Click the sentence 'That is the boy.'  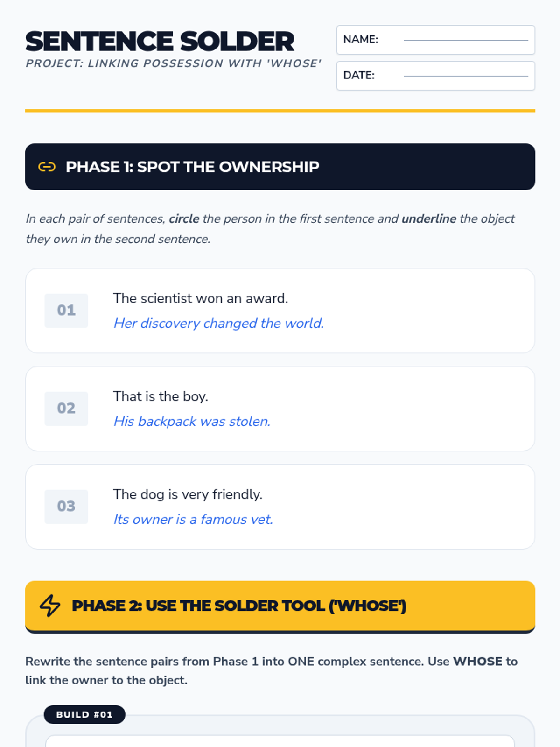[161, 396]
